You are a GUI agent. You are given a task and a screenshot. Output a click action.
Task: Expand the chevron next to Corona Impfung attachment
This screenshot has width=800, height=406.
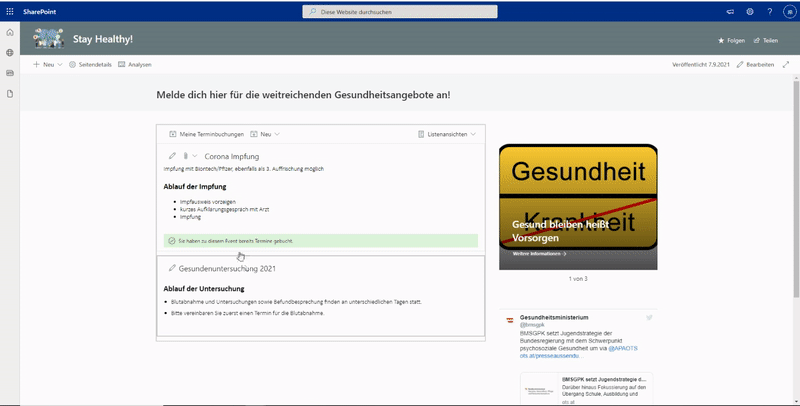click(194, 156)
